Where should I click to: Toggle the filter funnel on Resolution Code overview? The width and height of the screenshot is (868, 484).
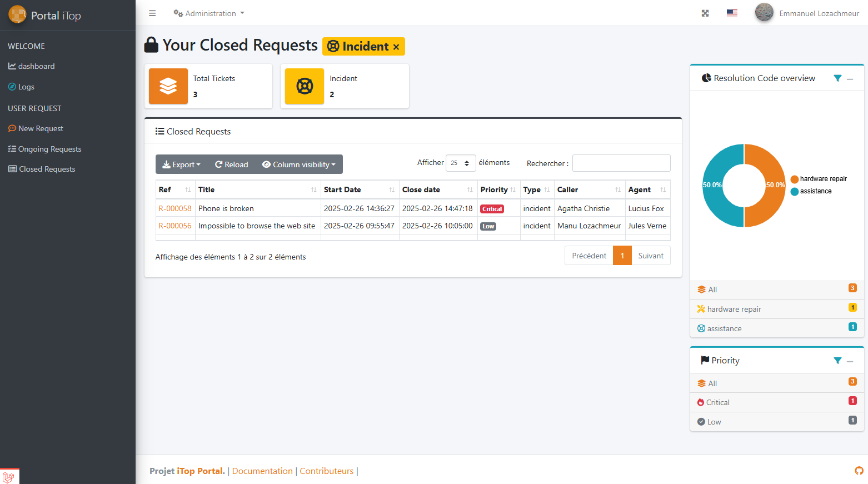[837, 78]
